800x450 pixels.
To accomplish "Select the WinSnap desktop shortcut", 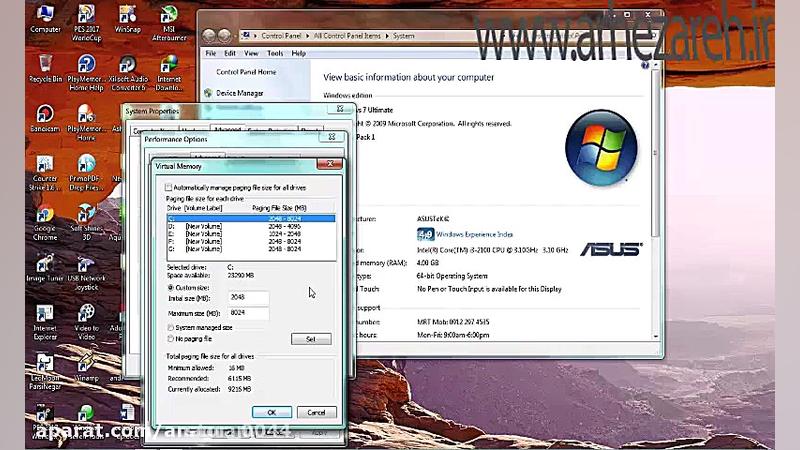I will pyautogui.click(x=128, y=19).
